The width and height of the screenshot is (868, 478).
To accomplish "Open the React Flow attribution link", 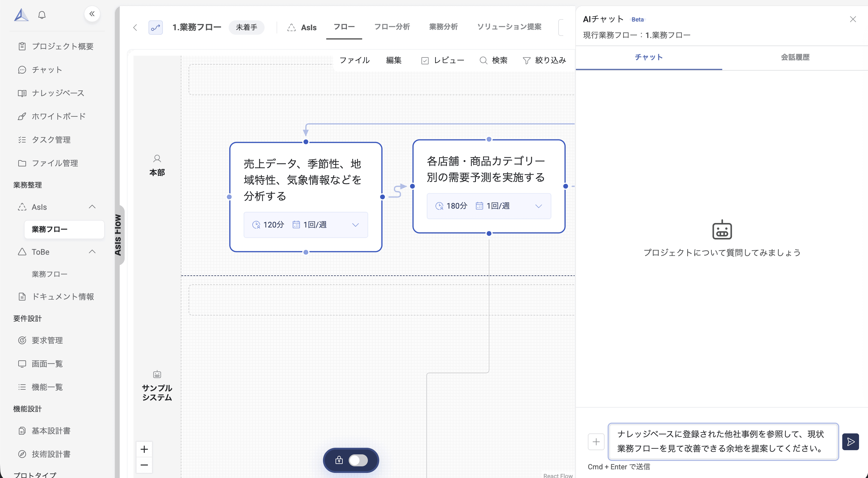I will point(558,475).
